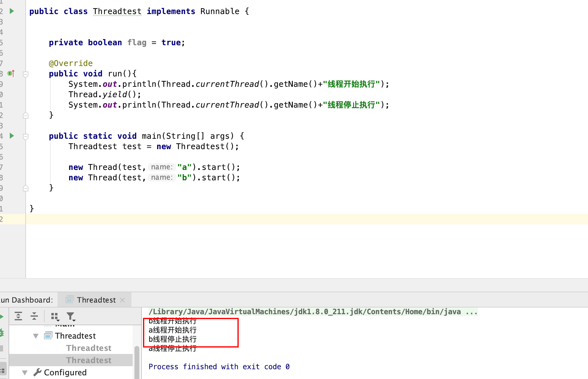Click the green debug bug icon

pos(2,332)
